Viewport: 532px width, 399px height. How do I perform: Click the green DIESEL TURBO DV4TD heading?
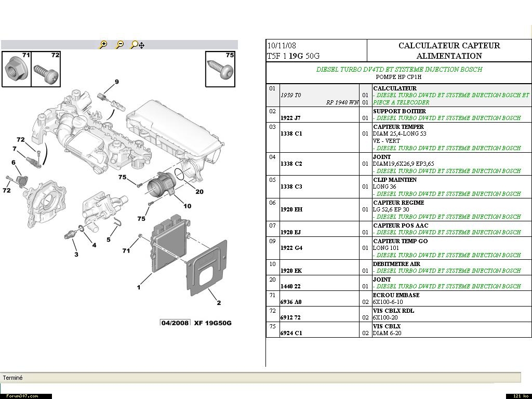click(x=399, y=69)
